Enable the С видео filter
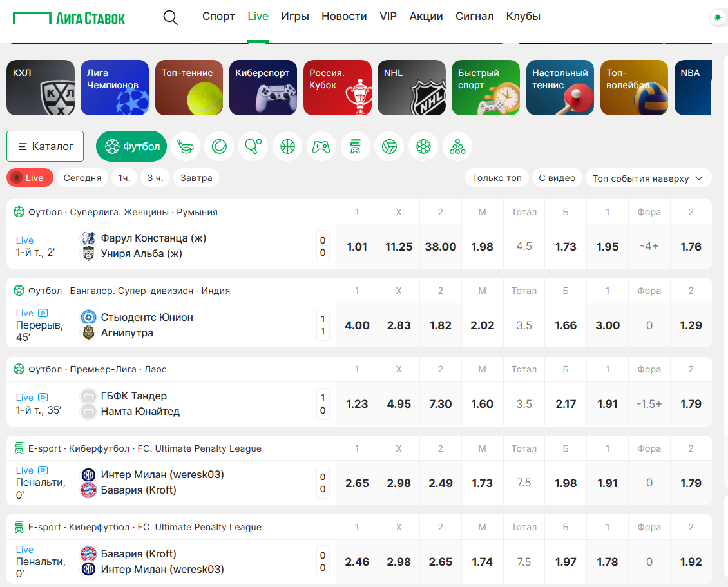 click(x=557, y=178)
